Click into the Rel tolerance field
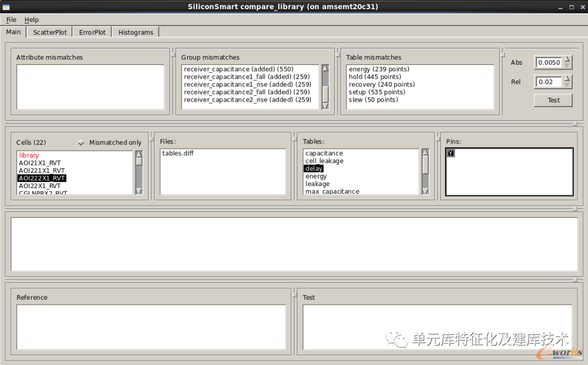Image resolution: width=588 pixels, height=365 pixels. click(549, 82)
